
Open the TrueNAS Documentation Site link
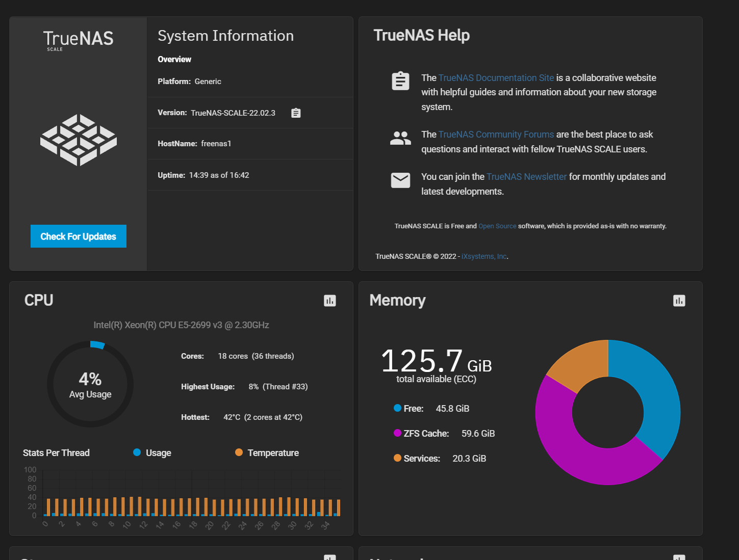[496, 78]
